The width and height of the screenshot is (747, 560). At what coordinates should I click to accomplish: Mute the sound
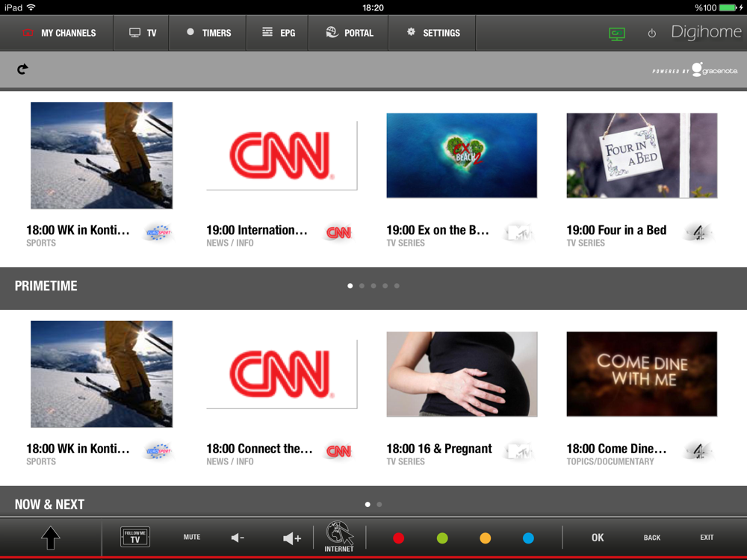click(192, 537)
